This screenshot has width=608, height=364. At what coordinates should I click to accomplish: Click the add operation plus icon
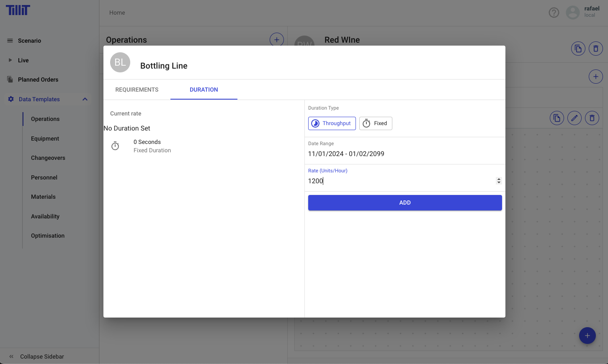pos(276,40)
